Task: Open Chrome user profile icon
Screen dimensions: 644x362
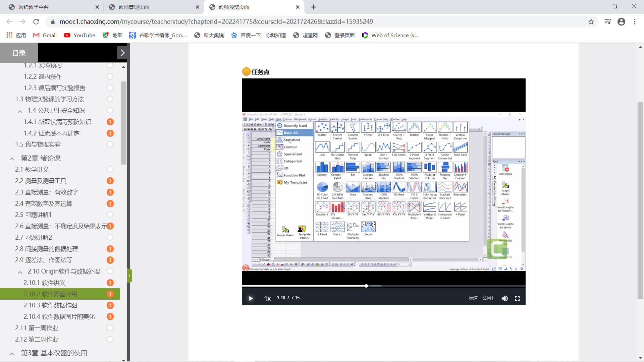Action: click(621, 22)
